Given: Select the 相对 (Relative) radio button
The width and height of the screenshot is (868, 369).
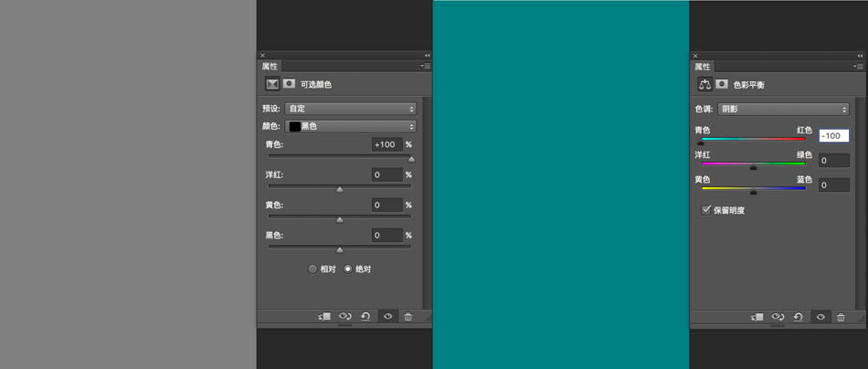Looking at the screenshot, I should click(312, 269).
